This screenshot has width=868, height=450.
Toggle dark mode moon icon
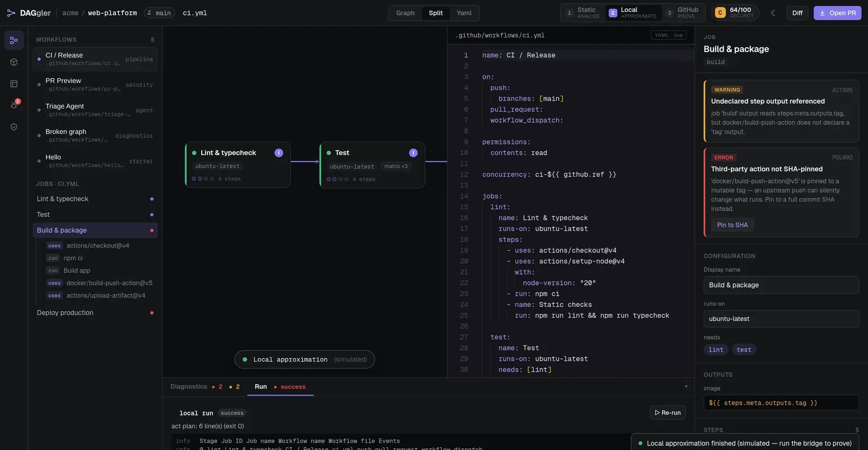(x=774, y=13)
